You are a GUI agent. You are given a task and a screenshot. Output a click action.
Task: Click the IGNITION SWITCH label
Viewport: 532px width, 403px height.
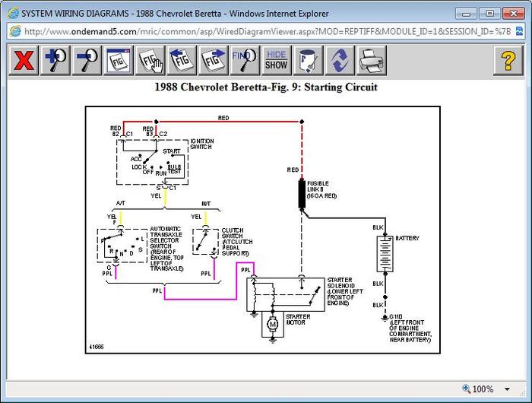click(x=202, y=144)
